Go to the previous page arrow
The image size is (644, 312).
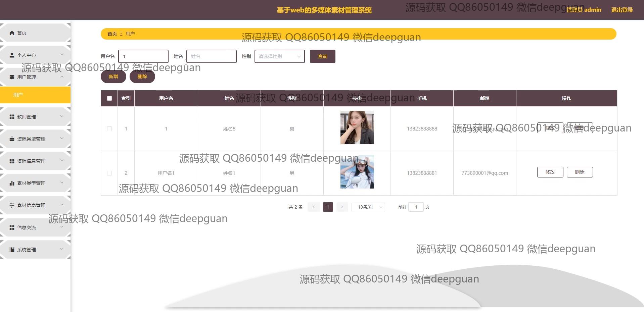coord(314,207)
